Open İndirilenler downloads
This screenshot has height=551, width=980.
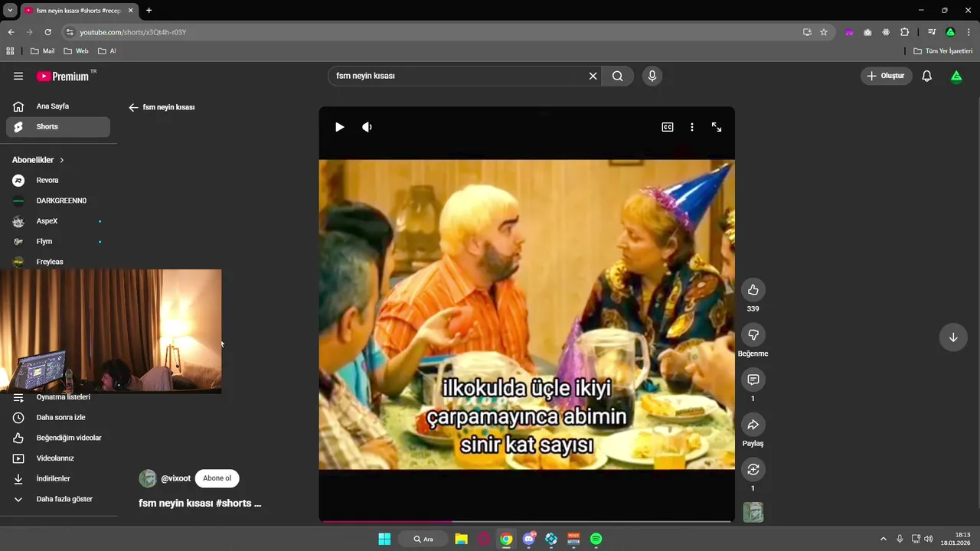pyautogui.click(x=57, y=478)
